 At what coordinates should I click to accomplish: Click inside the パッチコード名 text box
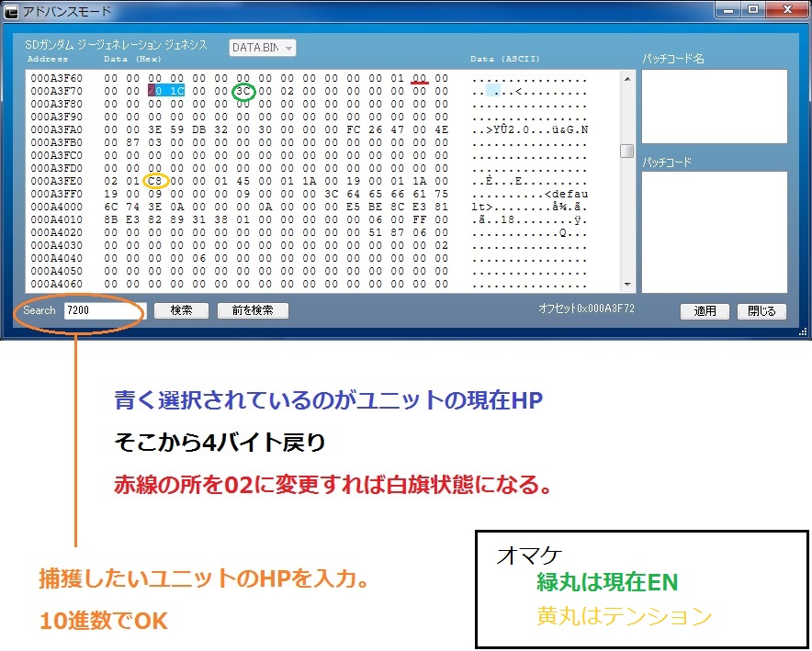coord(714,107)
